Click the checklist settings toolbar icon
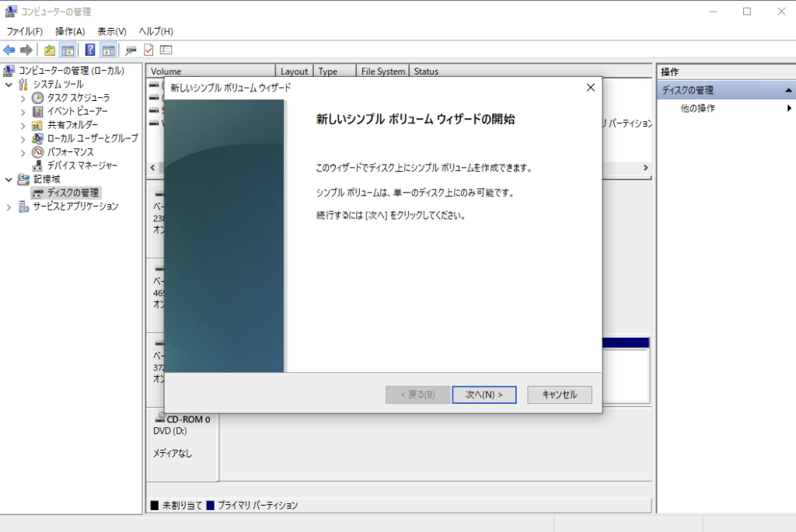Screen dimensions: 796x532 pyautogui.click(x=166, y=50)
